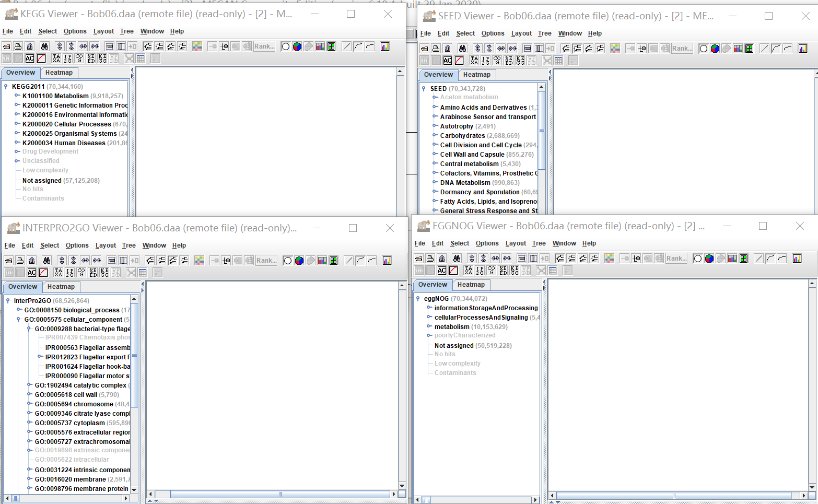Click Contract Vertical icon in SEED Viewer toolbar
The image size is (818, 504).
click(x=489, y=49)
